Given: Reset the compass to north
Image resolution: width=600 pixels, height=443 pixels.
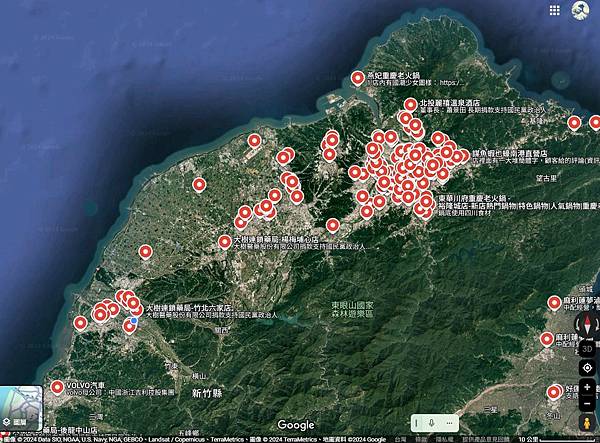Looking at the screenshot, I should pos(588,325).
